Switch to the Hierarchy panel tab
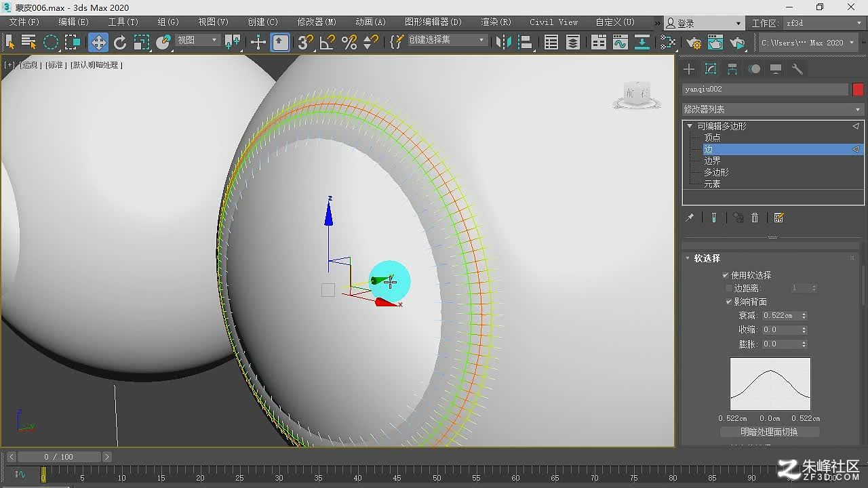 pyautogui.click(x=732, y=69)
